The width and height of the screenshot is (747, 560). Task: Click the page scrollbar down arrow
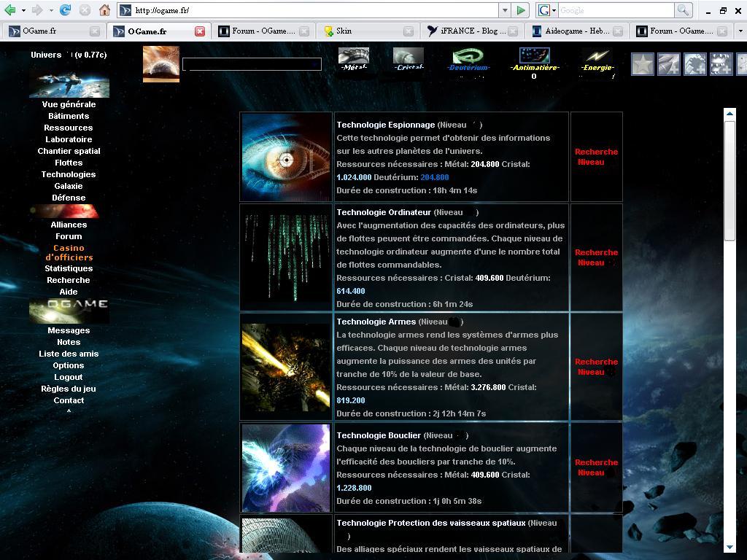coord(729,547)
